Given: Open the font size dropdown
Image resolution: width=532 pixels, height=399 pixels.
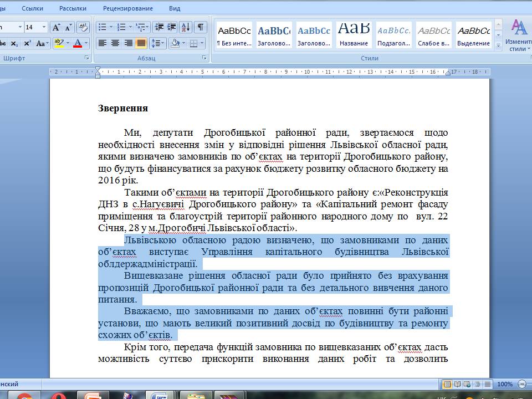Looking at the screenshot, I should (43, 27).
